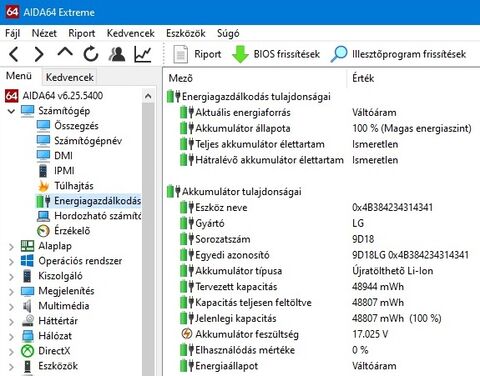Open the Súgó menu

point(228,33)
